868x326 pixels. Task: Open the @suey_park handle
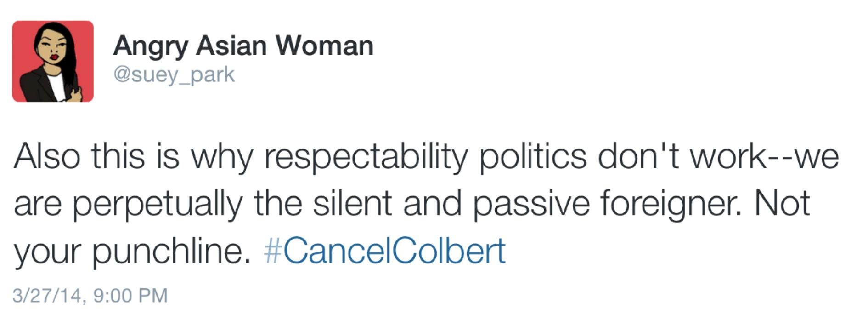point(174,75)
